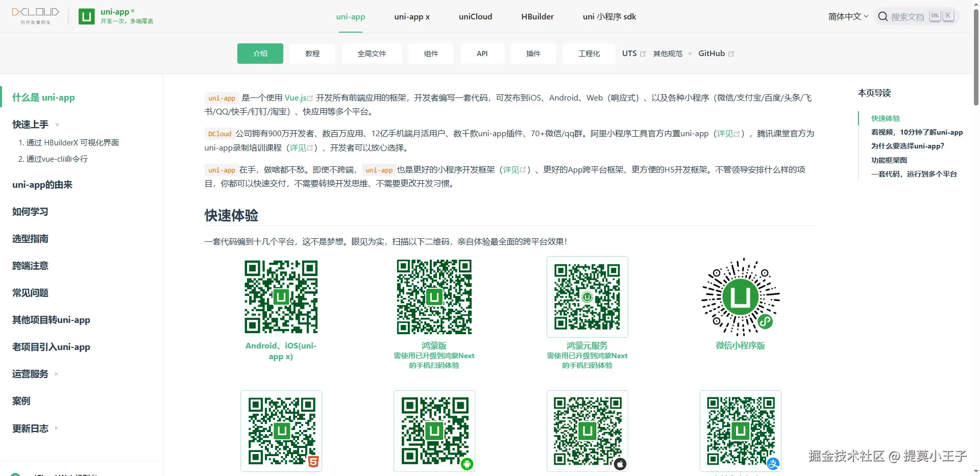Image resolution: width=980 pixels, height=476 pixels.
Task: Select the 工程化 navigation button
Action: click(x=589, y=54)
